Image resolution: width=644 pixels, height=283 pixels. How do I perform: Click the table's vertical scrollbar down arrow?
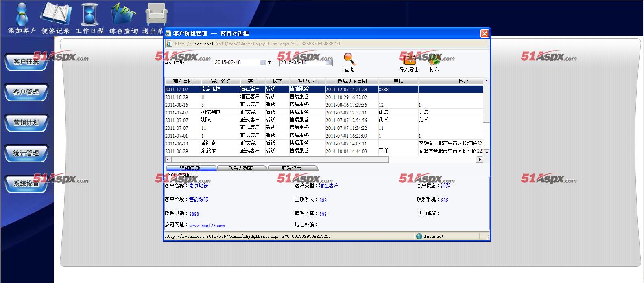tap(487, 152)
